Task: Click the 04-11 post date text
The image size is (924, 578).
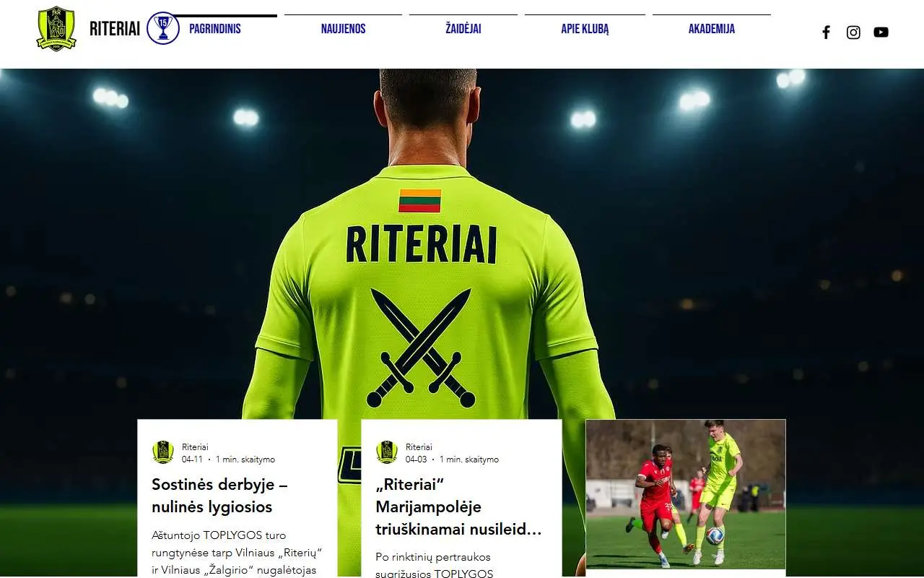Action: coord(192,460)
